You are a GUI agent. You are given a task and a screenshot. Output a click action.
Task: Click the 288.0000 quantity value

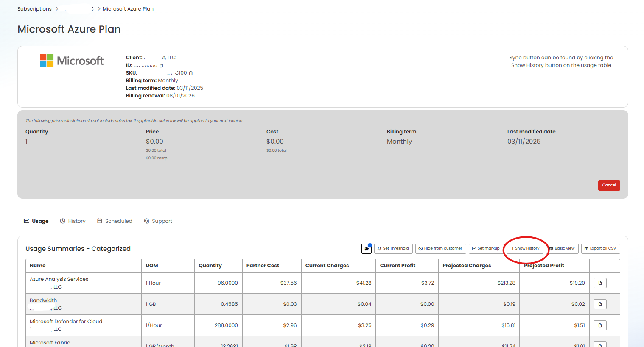click(226, 325)
